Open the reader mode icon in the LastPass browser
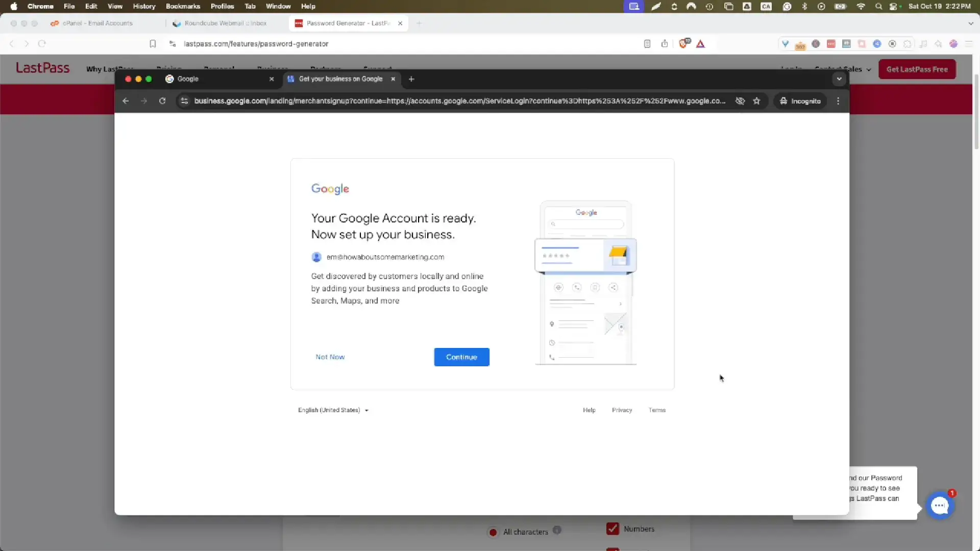Screen dimensions: 980x551 [647, 44]
